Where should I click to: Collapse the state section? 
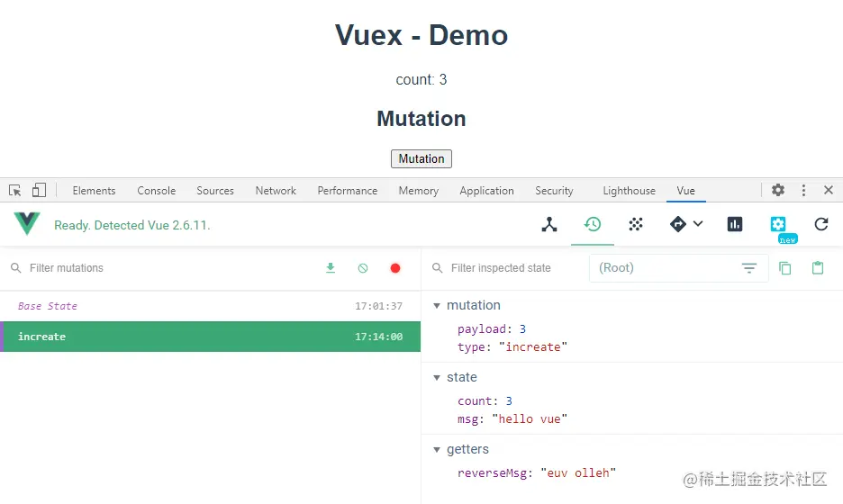[x=438, y=377]
